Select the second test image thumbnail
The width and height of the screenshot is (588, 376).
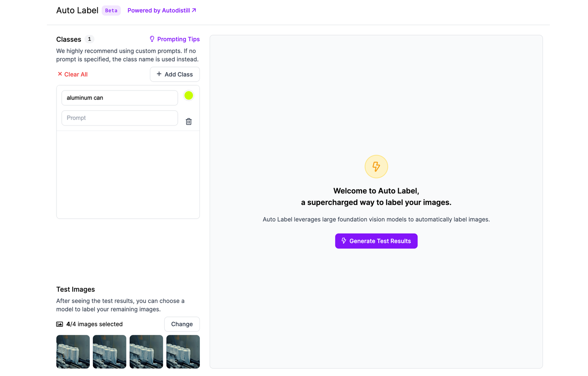click(110, 352)
